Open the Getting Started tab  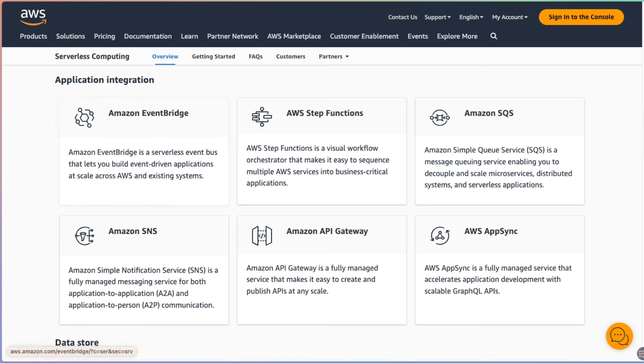pyautogui.click(x=213, y=56)
